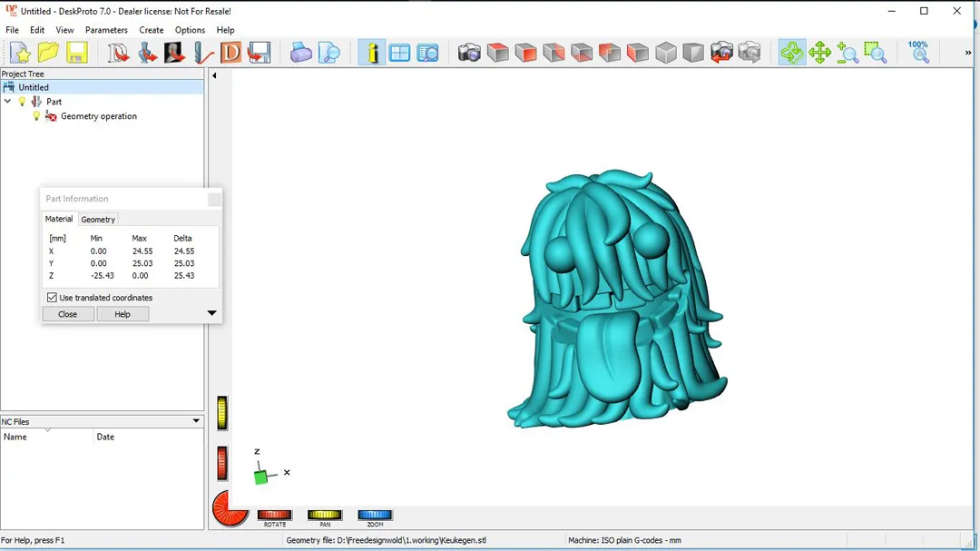Click the camera with red arrow previous-view icon
This screenshot has width=980, height=551.
[721, 53]
